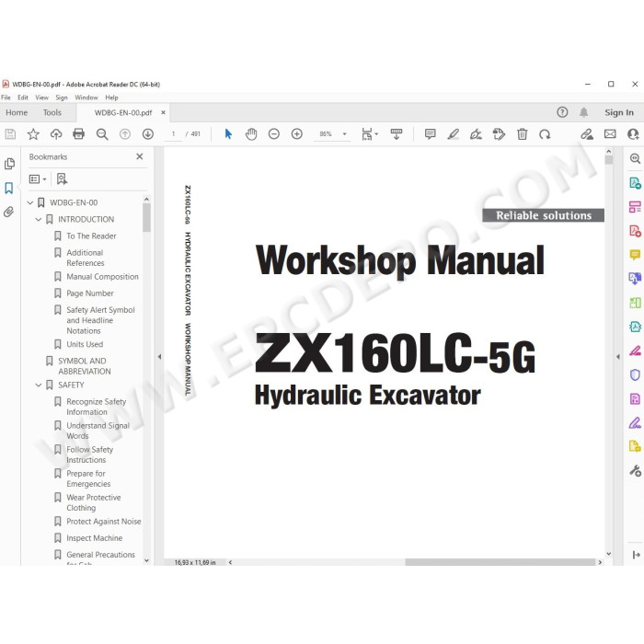This screenshot has height=644, width=644.
Task: Print the document with the printer icon
Action: tap(78, 134)
